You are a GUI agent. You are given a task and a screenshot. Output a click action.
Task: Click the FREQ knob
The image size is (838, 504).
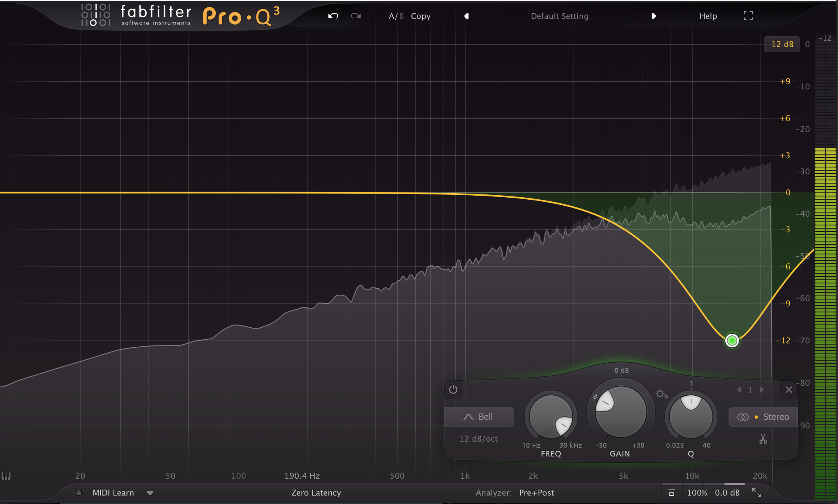click(x=551, y=417)
